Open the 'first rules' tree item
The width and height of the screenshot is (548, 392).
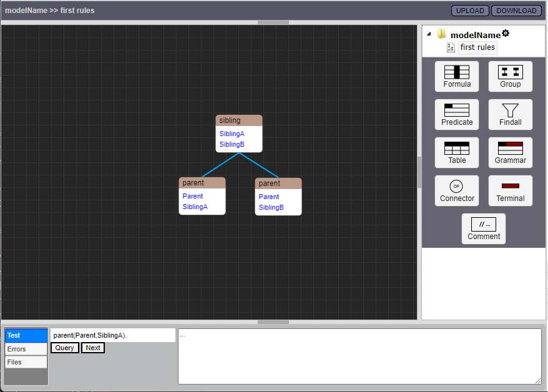(x=477, y=47)
